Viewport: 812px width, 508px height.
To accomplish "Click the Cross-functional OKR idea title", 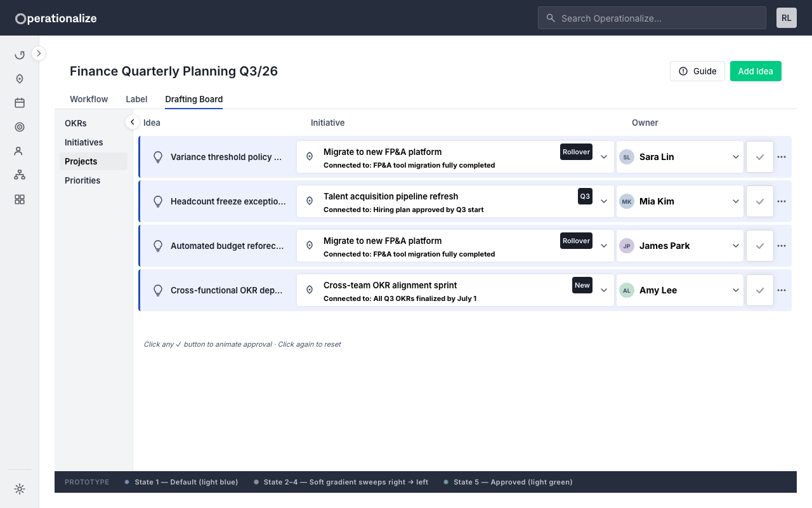I will click(226, 290).
